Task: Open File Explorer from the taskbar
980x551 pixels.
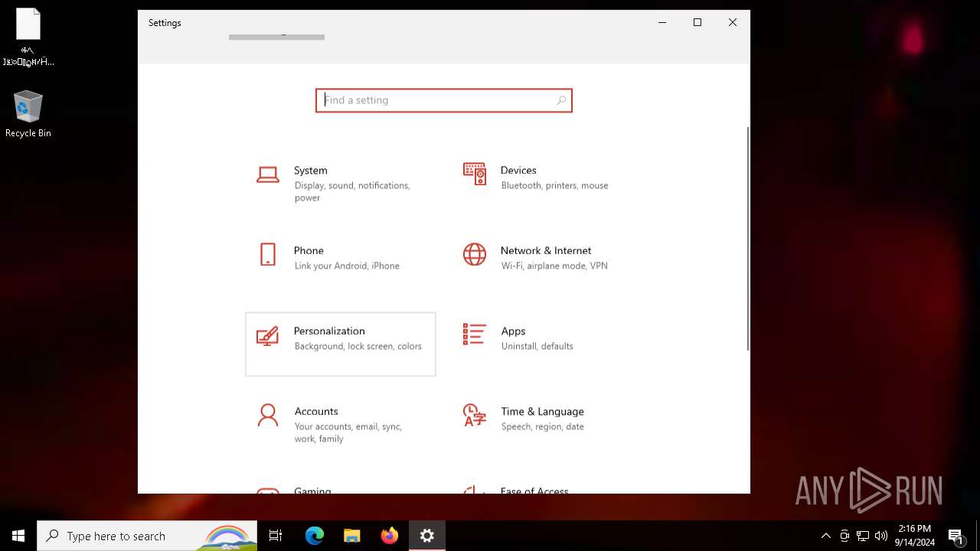Action: [351, 536]
